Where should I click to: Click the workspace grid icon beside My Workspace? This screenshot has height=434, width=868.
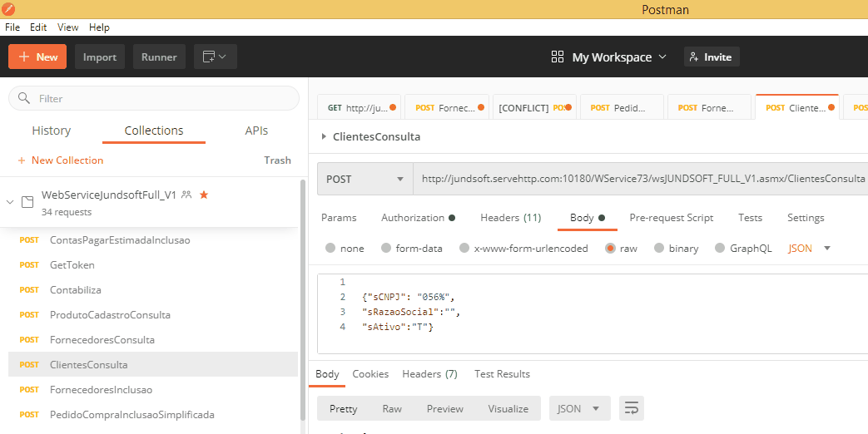click(558, 57)
